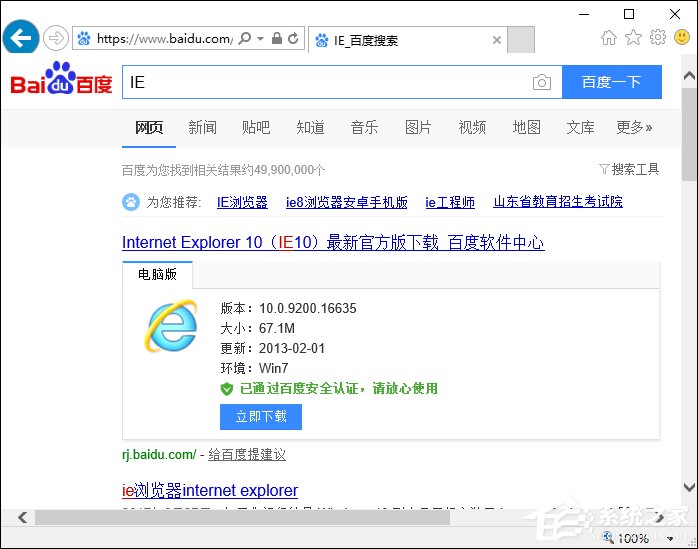Open the 更多» category menu

pos(634,127)
